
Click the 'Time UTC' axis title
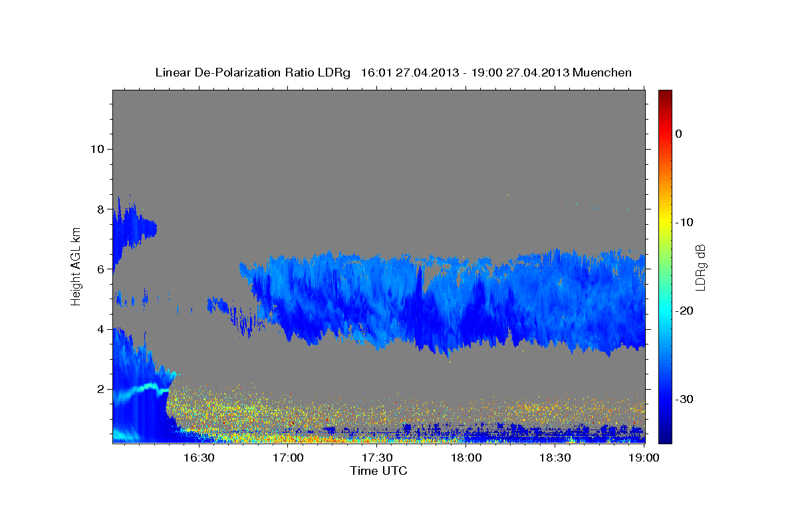[x=378, y=471]
